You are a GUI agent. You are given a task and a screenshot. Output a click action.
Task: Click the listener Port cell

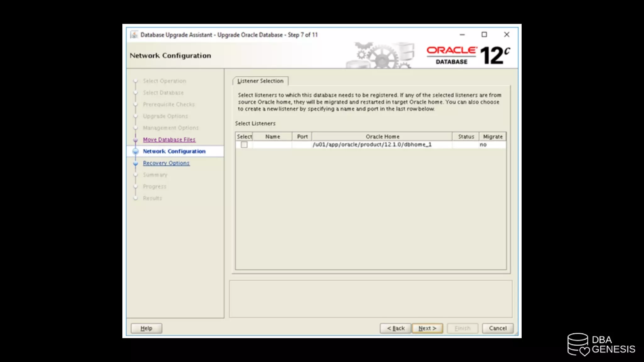click(x=302, y=145)
